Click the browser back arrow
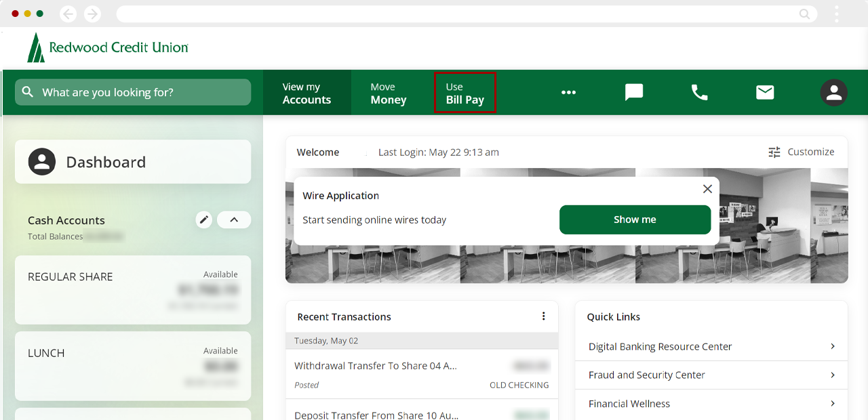The width and height of the screenshot is (868, 420). [68, 14]
